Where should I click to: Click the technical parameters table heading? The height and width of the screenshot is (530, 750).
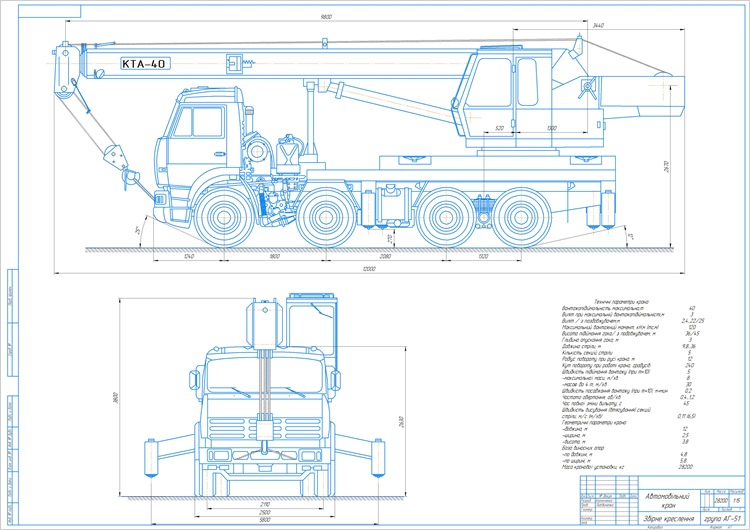[x=621, y=302]
